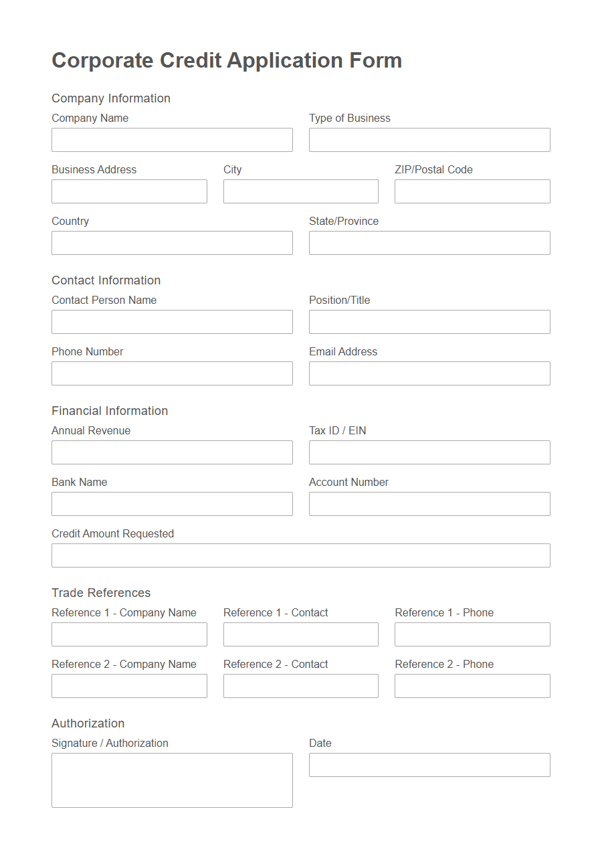This screenshot has width=602, height=868.
Task: Select the Position/Title input box
Action: click(429, 322)
